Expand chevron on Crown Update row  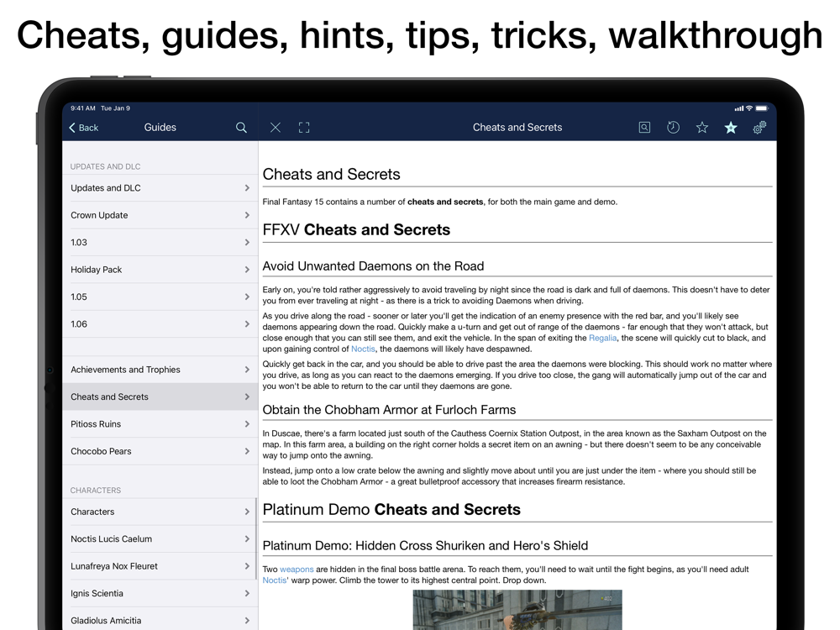(x=247, y=215)
